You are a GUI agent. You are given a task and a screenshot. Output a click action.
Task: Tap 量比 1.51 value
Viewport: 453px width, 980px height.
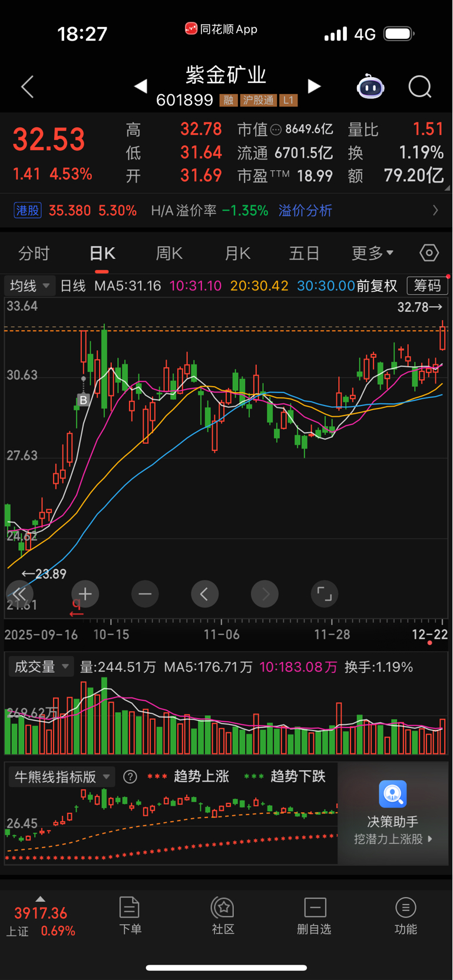[x=428, y=129]
